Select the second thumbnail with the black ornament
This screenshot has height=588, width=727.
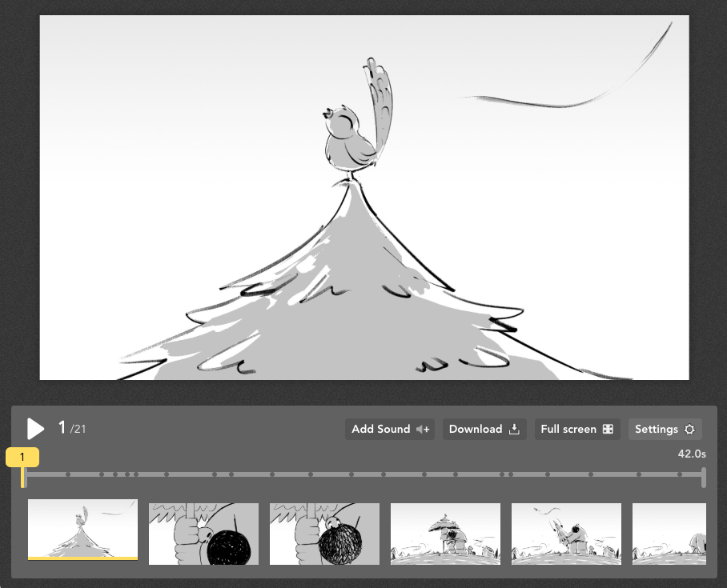tap(203, 533)
